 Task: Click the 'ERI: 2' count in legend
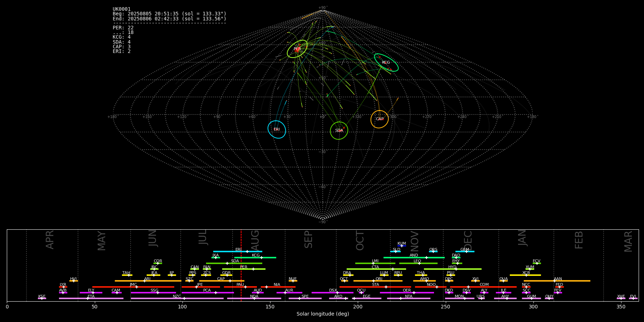(122, 52)
